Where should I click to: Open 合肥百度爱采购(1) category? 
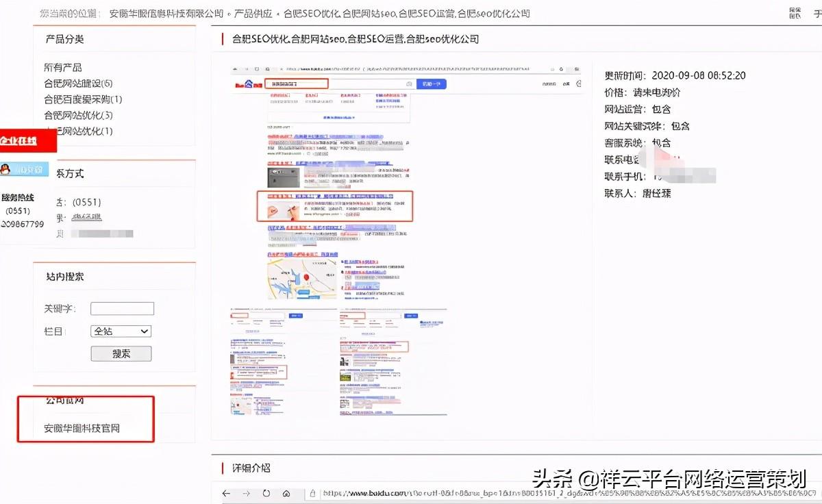(x=83, y=99)
